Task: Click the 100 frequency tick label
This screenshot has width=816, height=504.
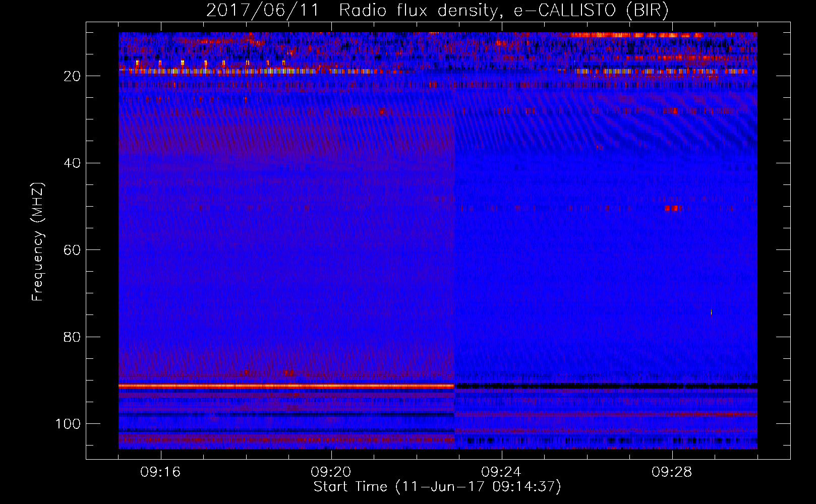Action: click(68, 424)
